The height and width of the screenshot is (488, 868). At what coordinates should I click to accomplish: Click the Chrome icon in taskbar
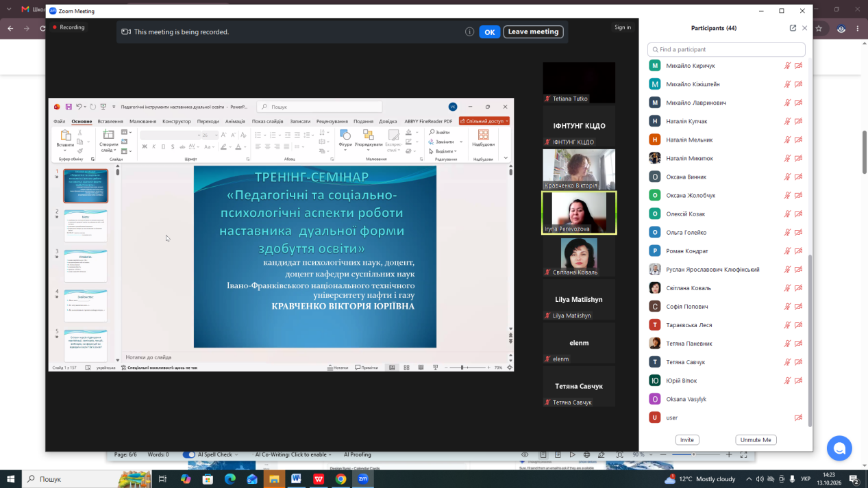click(x=340, y=479)
